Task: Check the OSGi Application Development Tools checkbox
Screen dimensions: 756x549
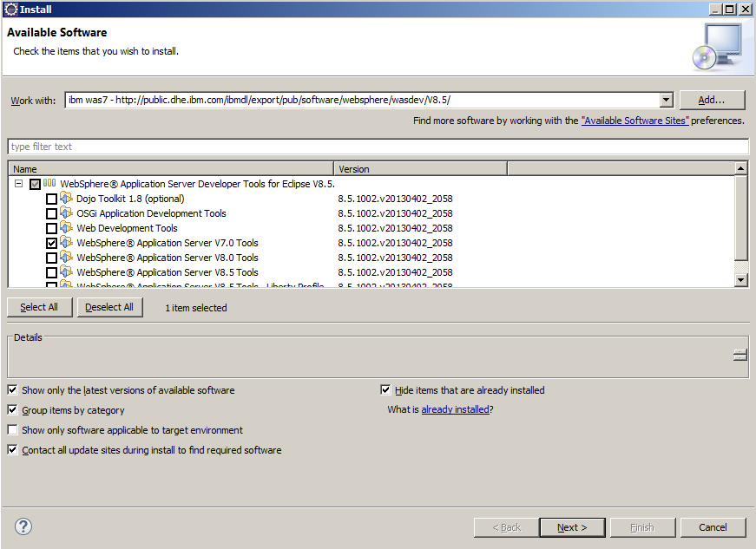Action: click(51, 214)
